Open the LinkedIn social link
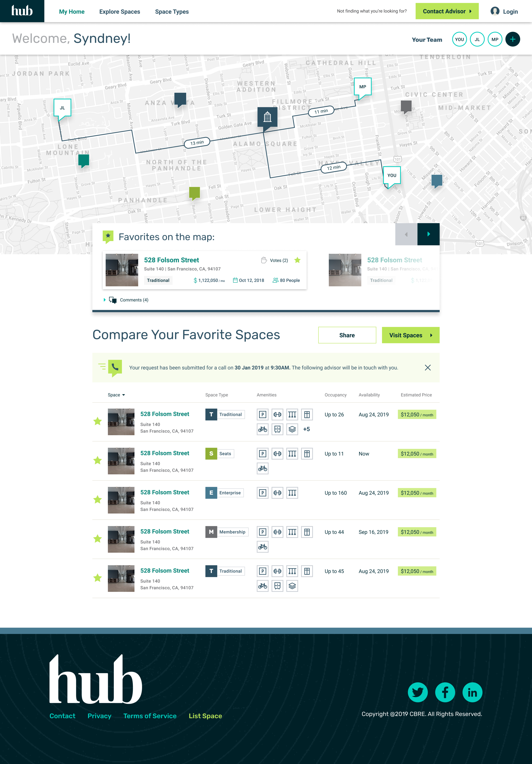 click(x=472, y=692)
